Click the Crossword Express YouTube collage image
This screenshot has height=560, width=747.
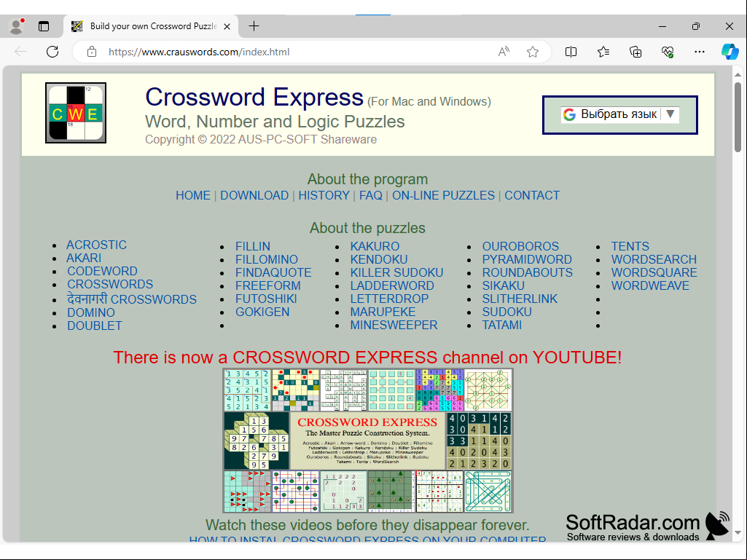368,441
